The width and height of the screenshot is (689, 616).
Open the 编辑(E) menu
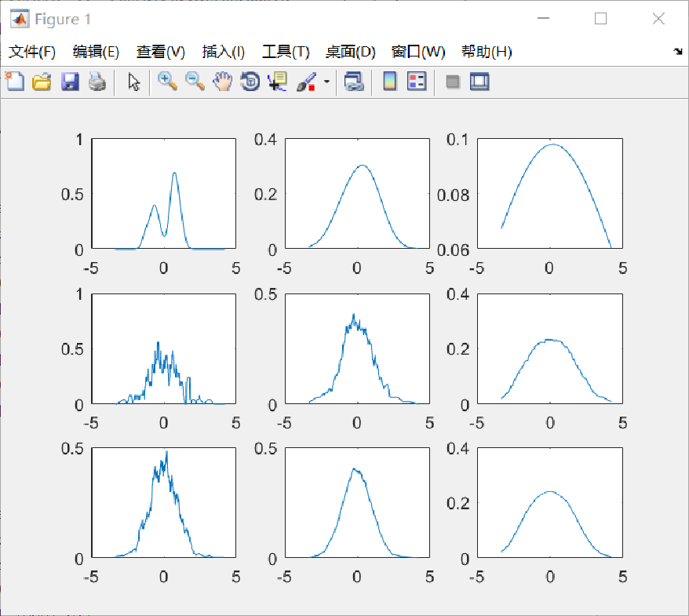[96, 52]
